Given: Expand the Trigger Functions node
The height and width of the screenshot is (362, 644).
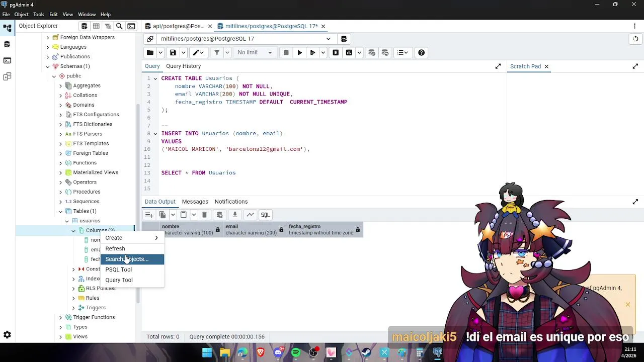Looking at the screenshot, I should [61, 317].
